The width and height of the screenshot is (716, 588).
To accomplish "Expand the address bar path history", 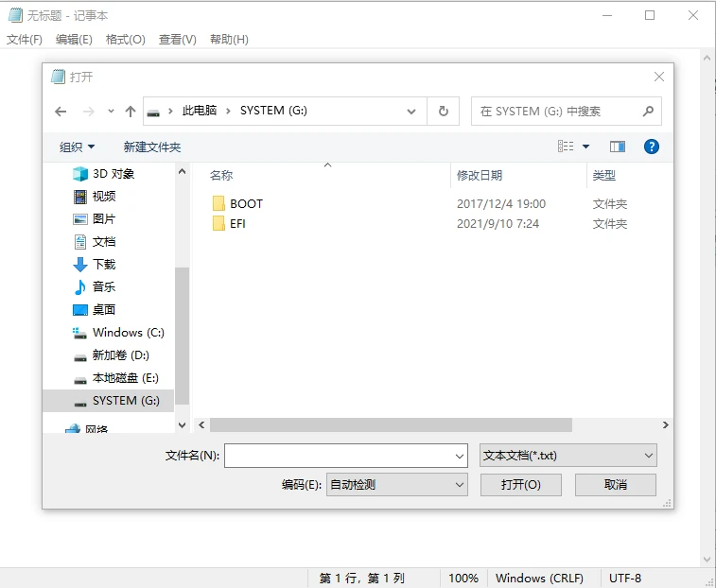I will 411,112.
